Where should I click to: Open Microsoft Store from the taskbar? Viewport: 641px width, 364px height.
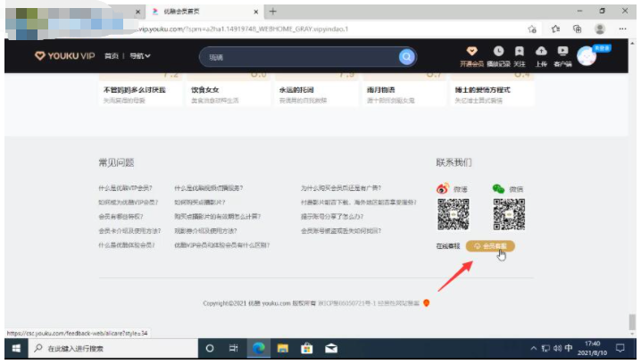pyautogui.click(x=306, y=348)
